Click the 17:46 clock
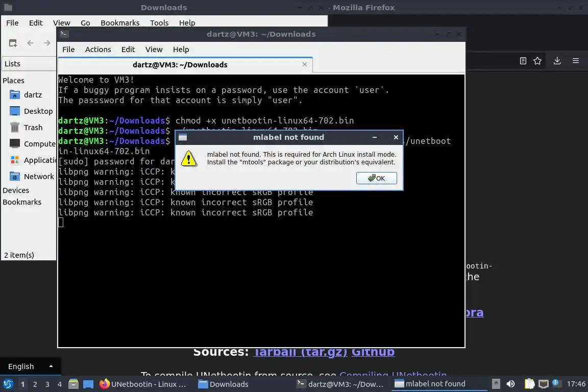This screenshot has width=588, height=392. [576, 384]
